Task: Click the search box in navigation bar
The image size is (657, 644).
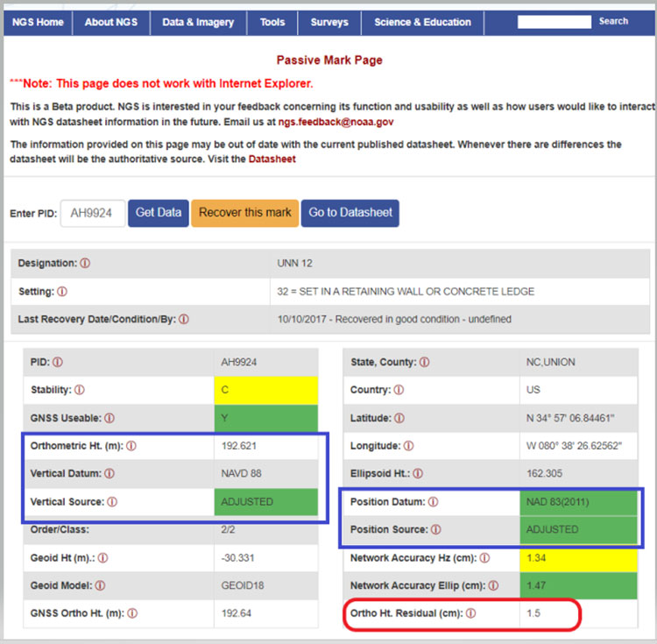Action: 554,22
